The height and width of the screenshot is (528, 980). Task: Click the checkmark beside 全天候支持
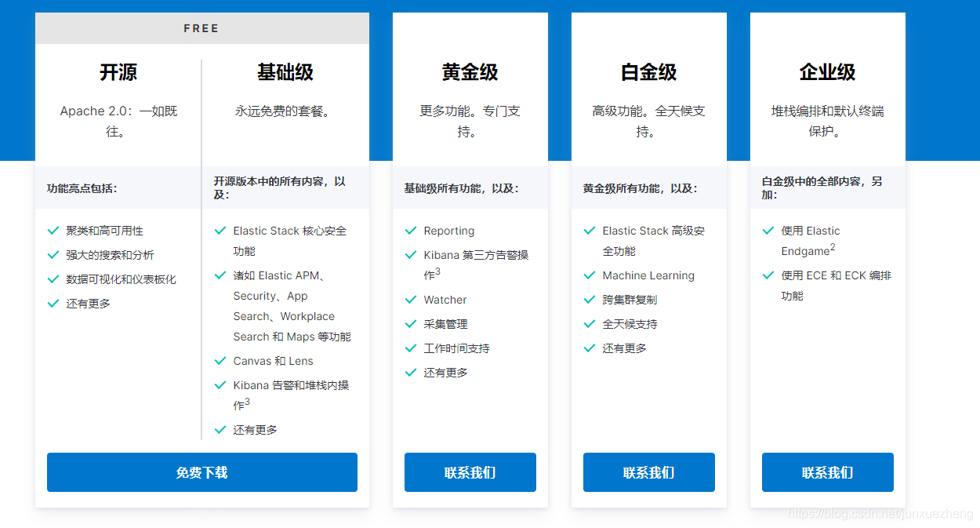[x=590, y=324]
